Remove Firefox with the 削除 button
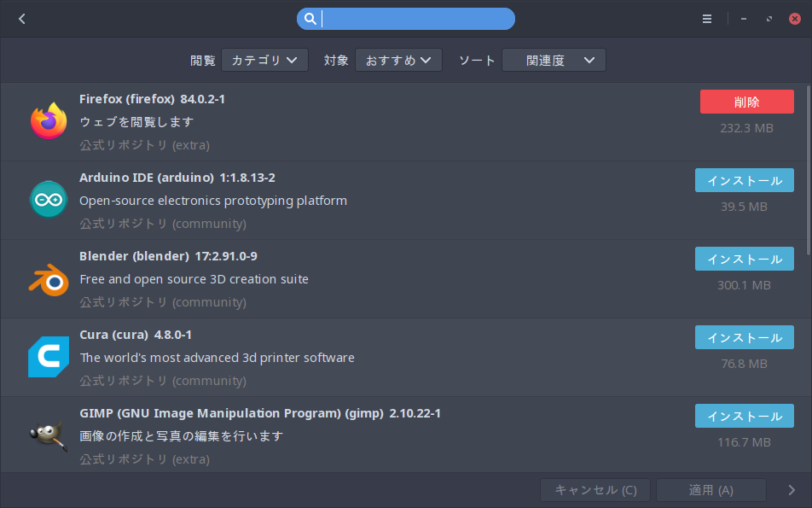 (747, 102)
